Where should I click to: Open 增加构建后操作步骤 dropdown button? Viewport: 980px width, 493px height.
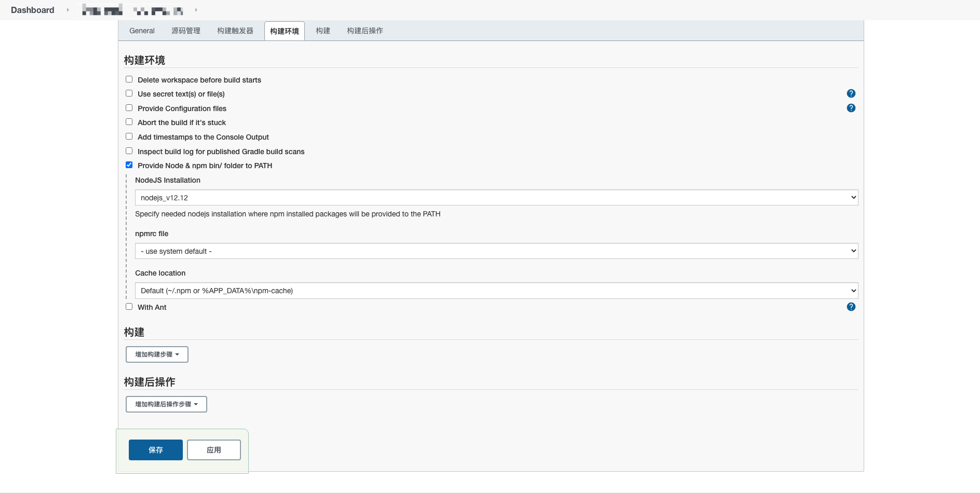pyautogui.click(x=166, y=404)
